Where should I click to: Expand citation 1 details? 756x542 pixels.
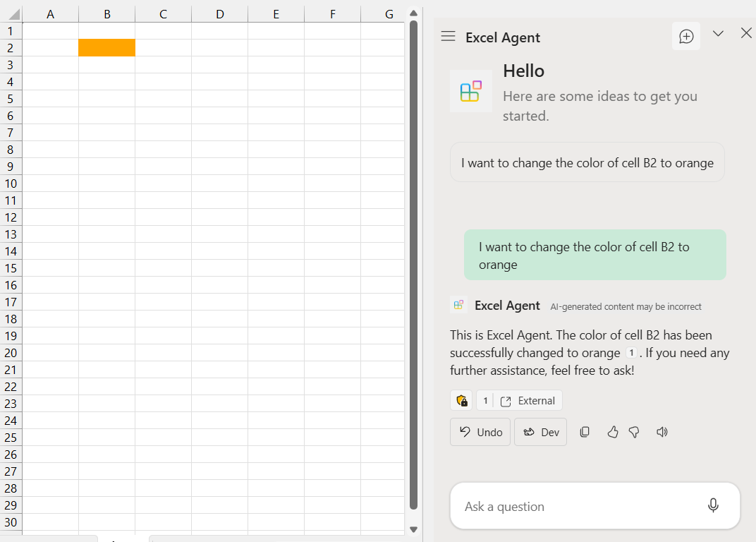point(485,400)
